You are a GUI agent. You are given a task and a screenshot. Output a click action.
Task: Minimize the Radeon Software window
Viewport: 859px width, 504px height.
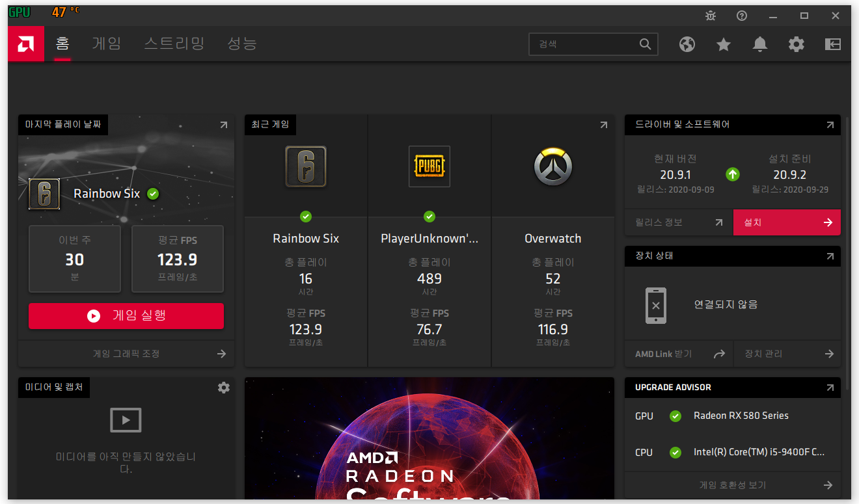(773, 16)
